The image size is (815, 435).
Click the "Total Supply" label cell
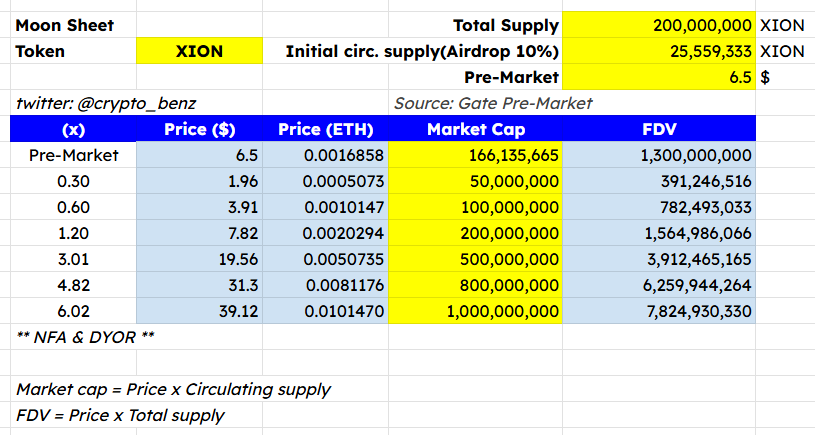coord(475,25)
